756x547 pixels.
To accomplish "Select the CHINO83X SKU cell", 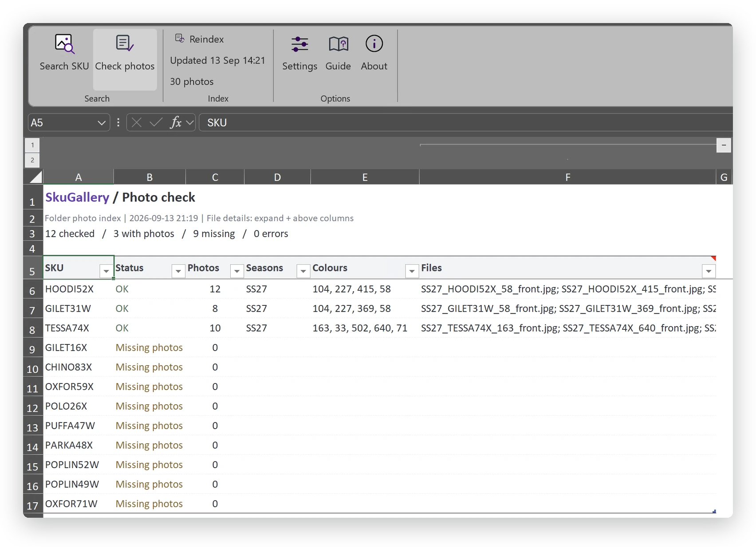I will click(x=79, y=367).
